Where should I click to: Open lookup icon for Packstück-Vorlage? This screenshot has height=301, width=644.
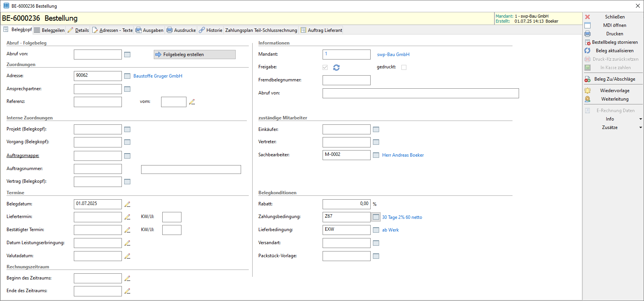click(376, 256)
